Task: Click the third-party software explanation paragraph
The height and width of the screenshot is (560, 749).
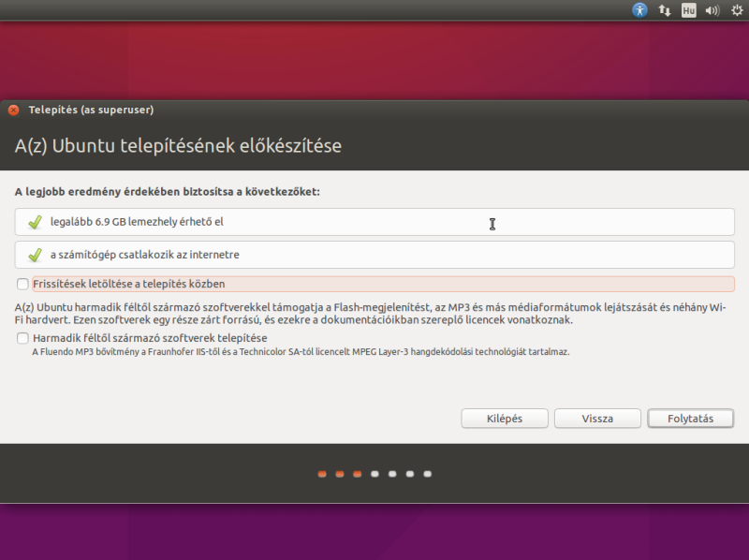Action: pyautogui.click(x=370, y=314)
